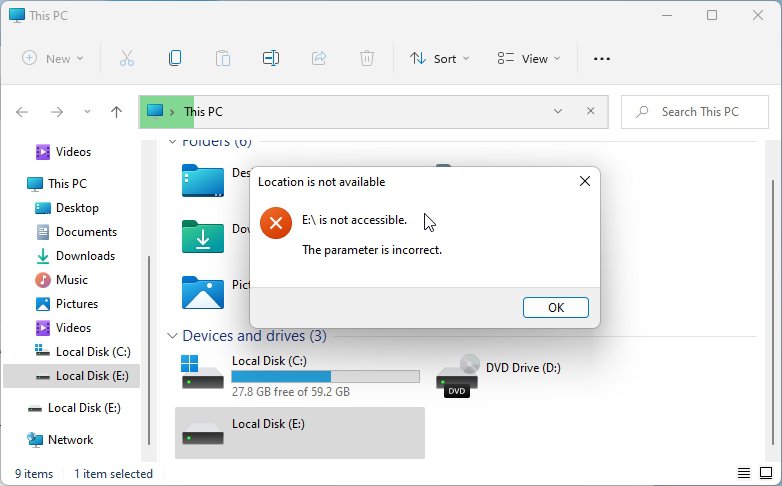
Task: Switch to details view icon in status bar
Action: [x=744, y=473]
